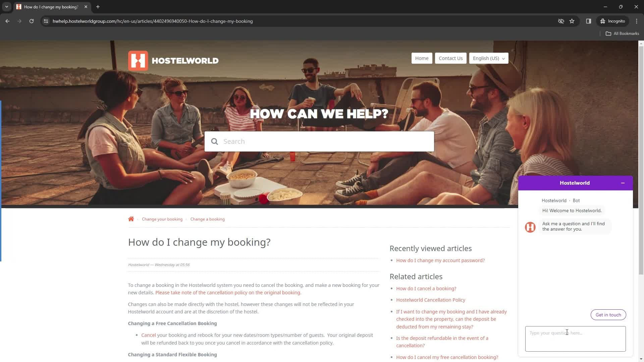Click the bookmarks folder icon in toolbar
This screenshot has width=644, height=362.
coord(608,33)
